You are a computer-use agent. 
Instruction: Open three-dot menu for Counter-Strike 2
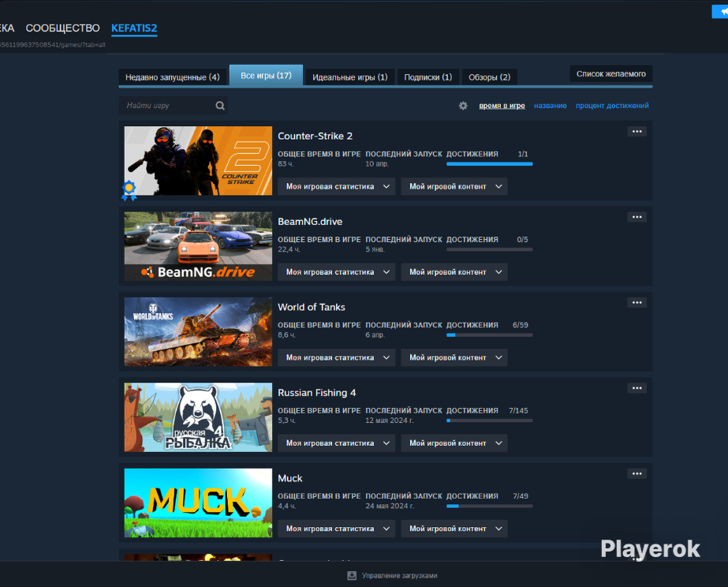point(637,132)
